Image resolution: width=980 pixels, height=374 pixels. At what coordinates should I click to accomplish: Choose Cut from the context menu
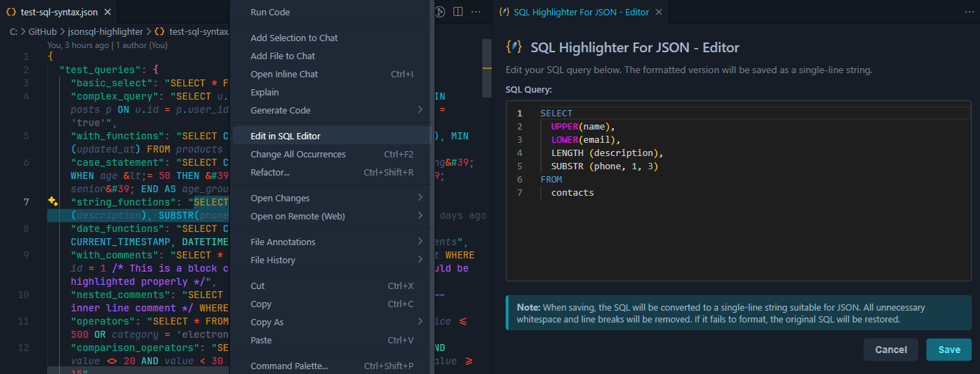pyautogui.click(x=331, y=286)
